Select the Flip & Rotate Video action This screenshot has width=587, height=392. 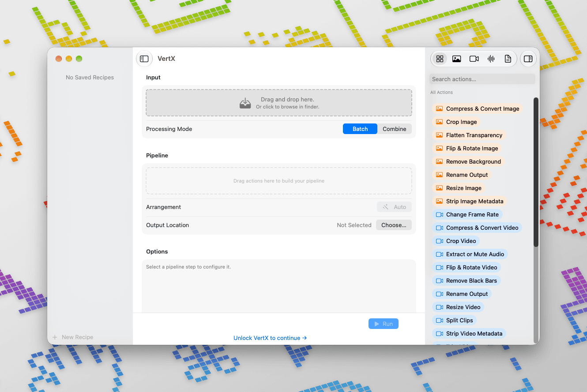click(467, 267)
